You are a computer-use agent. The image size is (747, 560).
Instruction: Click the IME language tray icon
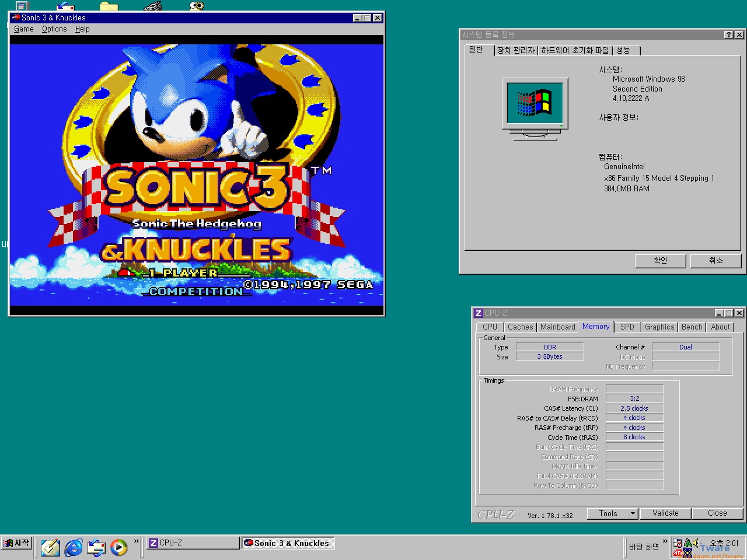(687, 543)
